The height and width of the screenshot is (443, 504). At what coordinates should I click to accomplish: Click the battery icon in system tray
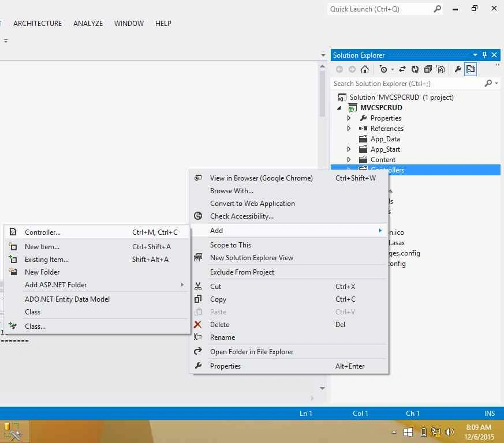pyautogui.click(x=424, y=432)
